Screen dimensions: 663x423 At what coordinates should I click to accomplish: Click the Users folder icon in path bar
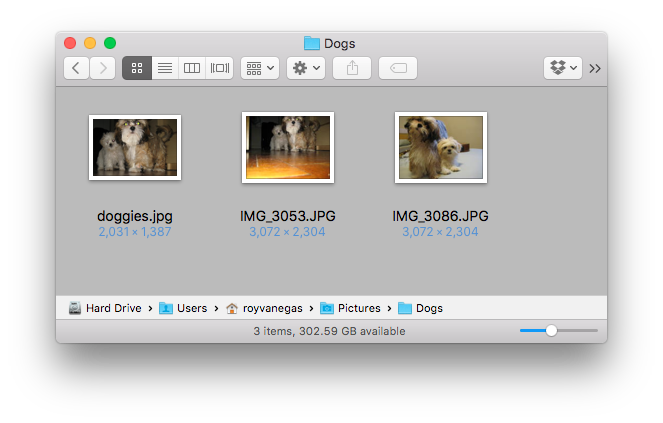pos(166,308)
